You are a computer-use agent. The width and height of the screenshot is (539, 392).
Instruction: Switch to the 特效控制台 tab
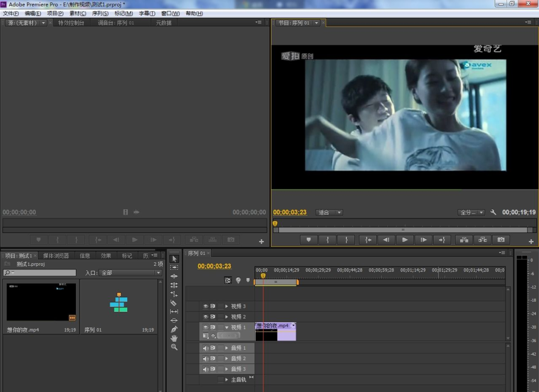point(71,22)
